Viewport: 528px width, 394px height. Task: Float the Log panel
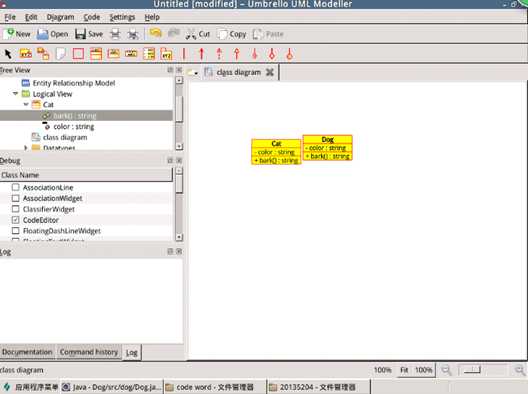click(170, 251)
